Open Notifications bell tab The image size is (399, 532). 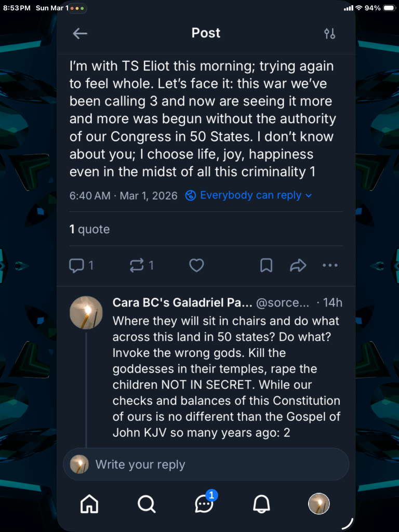pyautogui.click(x=261, y=503)
